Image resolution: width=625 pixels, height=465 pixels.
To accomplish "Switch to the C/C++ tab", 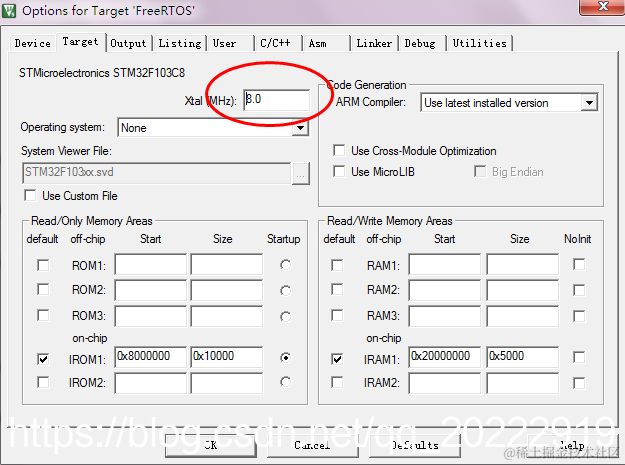I will tap(278, 43).
